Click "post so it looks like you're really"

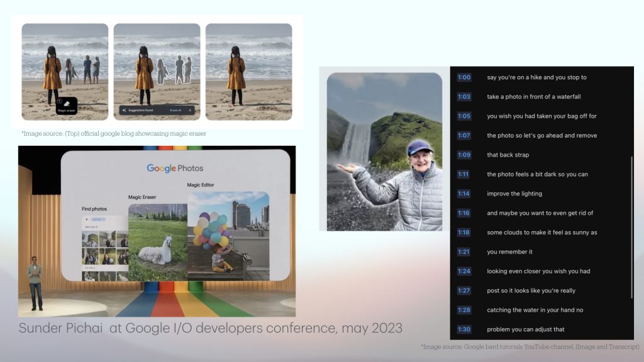tap(531, 290)
